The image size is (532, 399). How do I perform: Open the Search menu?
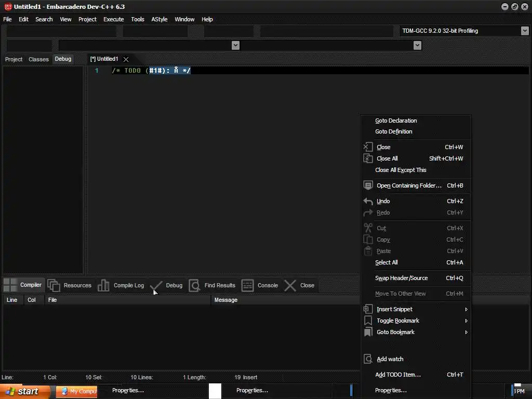(x=44, y=19)
